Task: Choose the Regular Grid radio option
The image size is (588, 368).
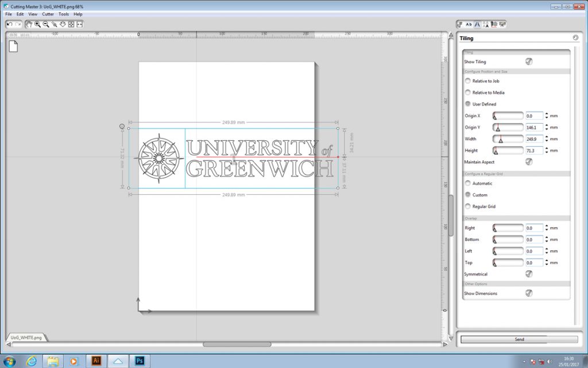Action: [x=468, y=206]
